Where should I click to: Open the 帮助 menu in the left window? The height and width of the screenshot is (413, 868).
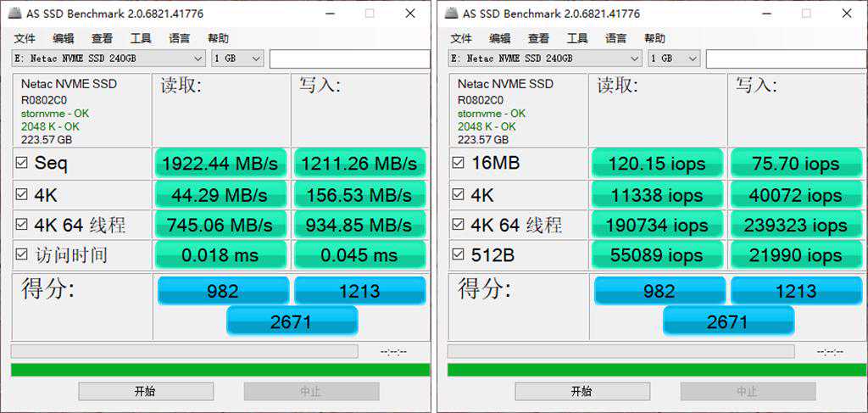pos(218,38)
